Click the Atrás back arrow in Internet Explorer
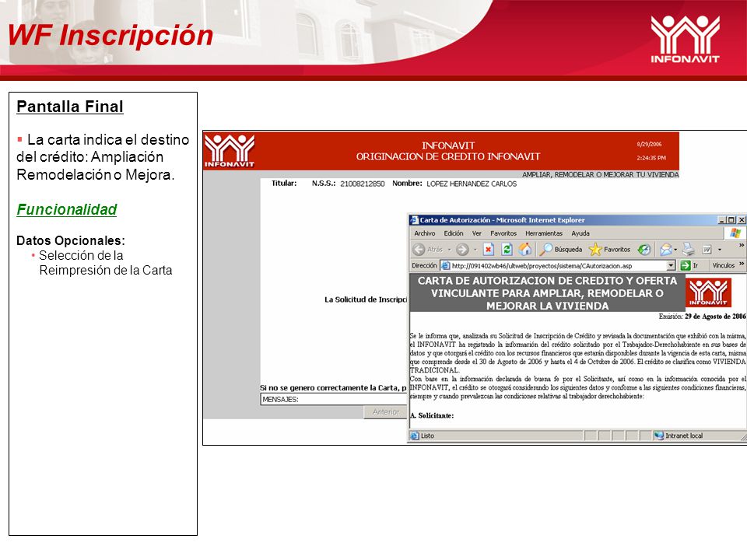 419,249
